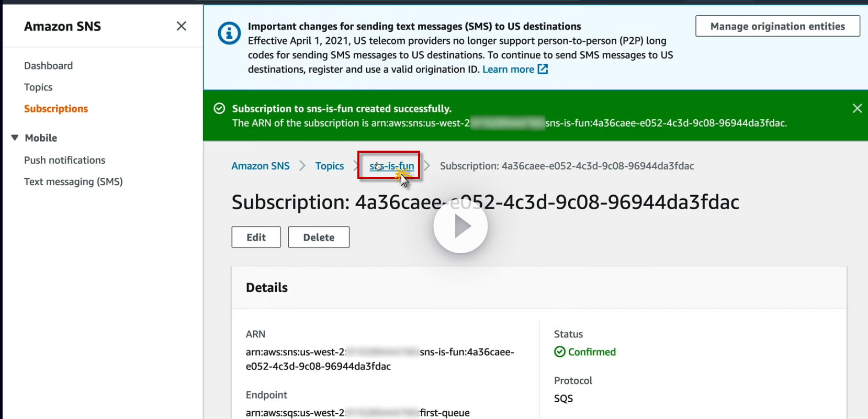868x419 pixels.
Task: Go to Topics in the sidebar
Action: pos(38,87)
